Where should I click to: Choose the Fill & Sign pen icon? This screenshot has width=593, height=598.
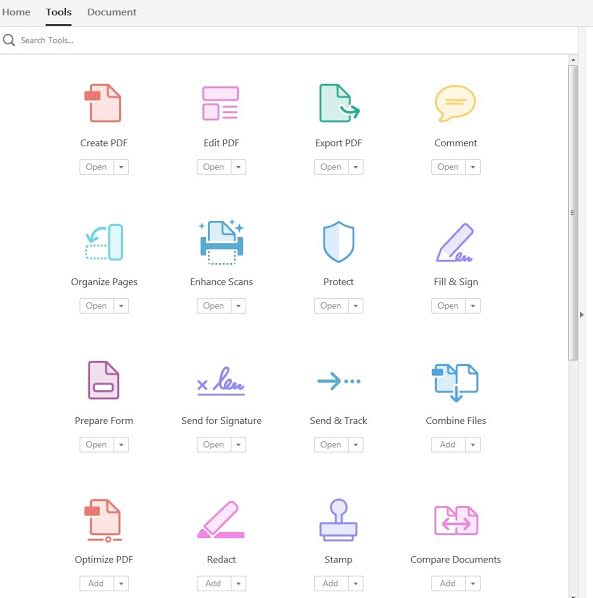[455, 243]
